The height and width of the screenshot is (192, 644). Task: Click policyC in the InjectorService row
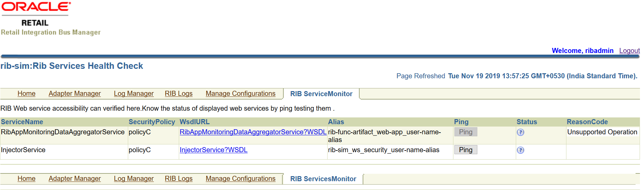[x=140, y=150]
